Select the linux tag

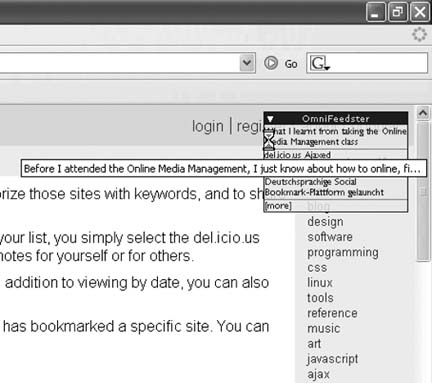tap(320, 283)
